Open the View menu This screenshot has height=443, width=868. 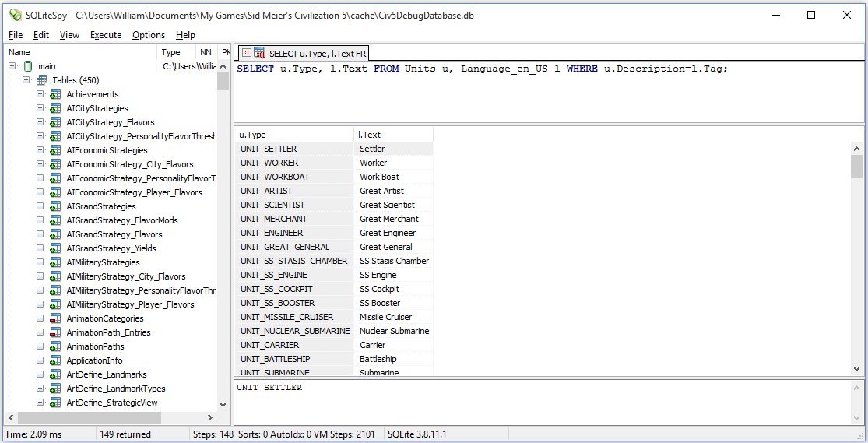[x=69, y=35]
